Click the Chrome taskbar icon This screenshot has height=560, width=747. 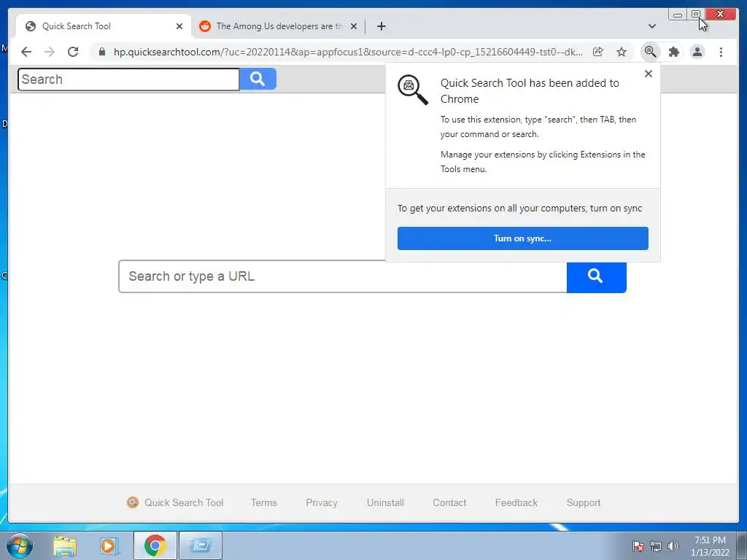(x=155, y=545)
